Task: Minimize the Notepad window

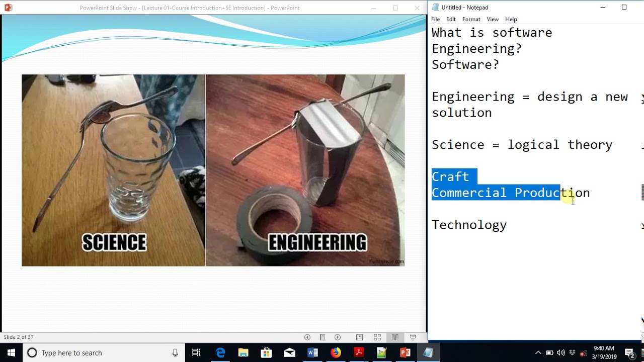Action: click(603, 8)
